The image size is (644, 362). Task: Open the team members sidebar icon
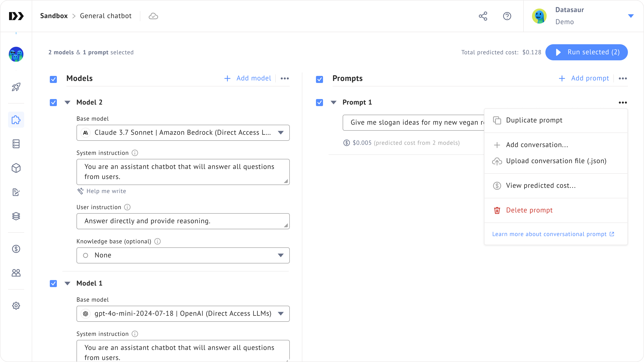16,273
